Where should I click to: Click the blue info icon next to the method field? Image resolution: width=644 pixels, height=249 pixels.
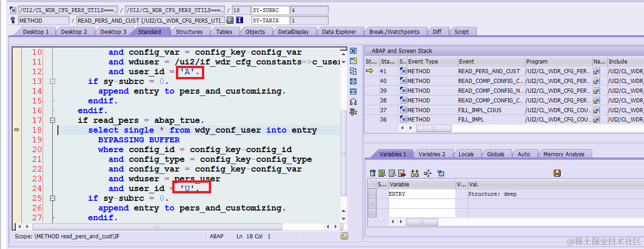point(239,20)
